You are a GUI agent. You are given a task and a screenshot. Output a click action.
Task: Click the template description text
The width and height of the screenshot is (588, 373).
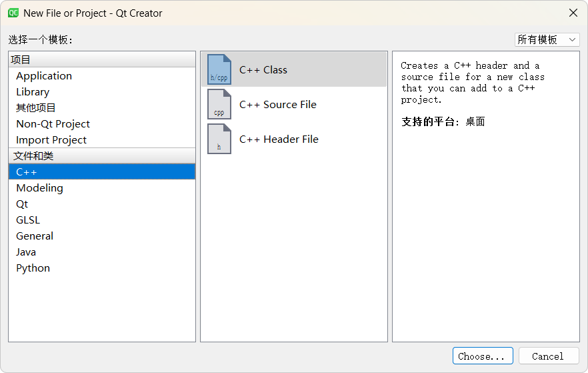pyautogui.click(x=473, y=83)
